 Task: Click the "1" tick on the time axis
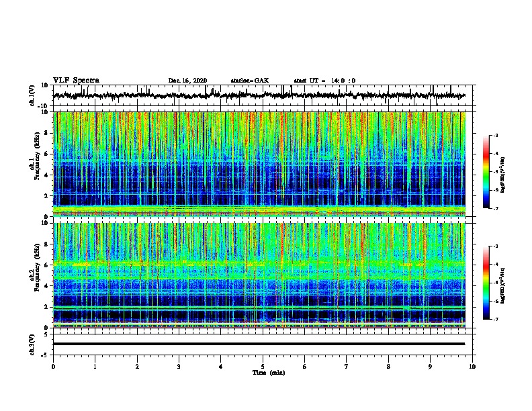click(95, 367)
